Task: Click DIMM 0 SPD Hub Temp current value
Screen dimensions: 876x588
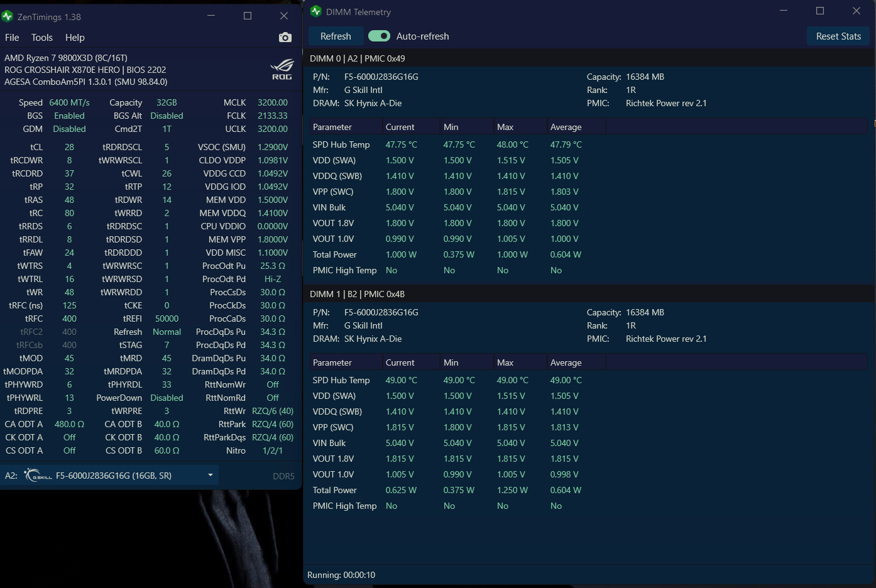Action: (x=401, y=144)
